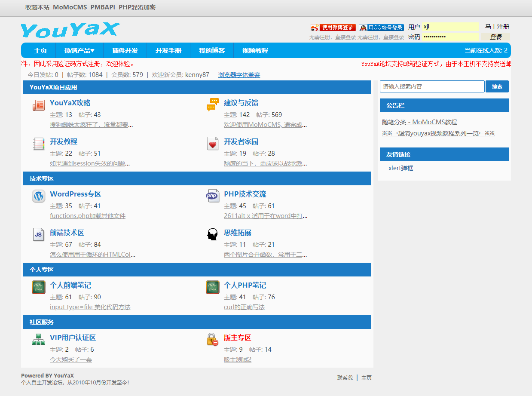Screen dimensions: 532x396
Task: Open 超清youyax视频教程系列一览 announcement
Action: point(438,133)
